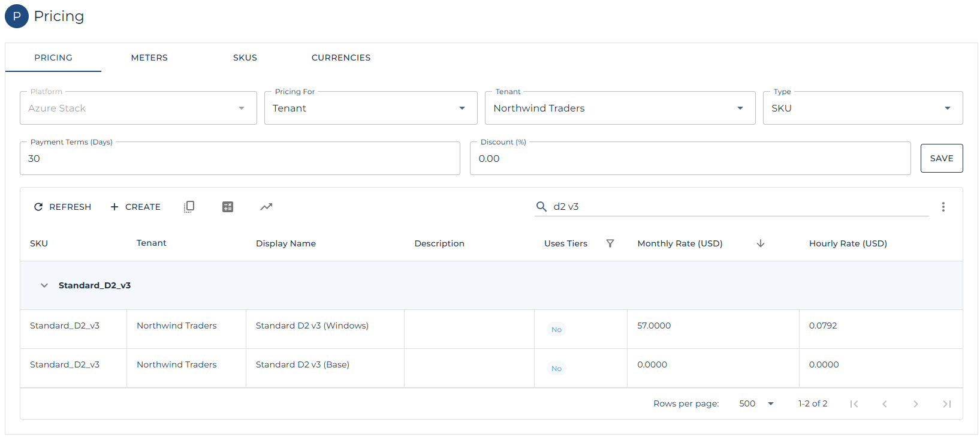Click the copy pricing icon in toolbar
The height and width of the screenshot is (440, 980).
(x=189, y=207)
